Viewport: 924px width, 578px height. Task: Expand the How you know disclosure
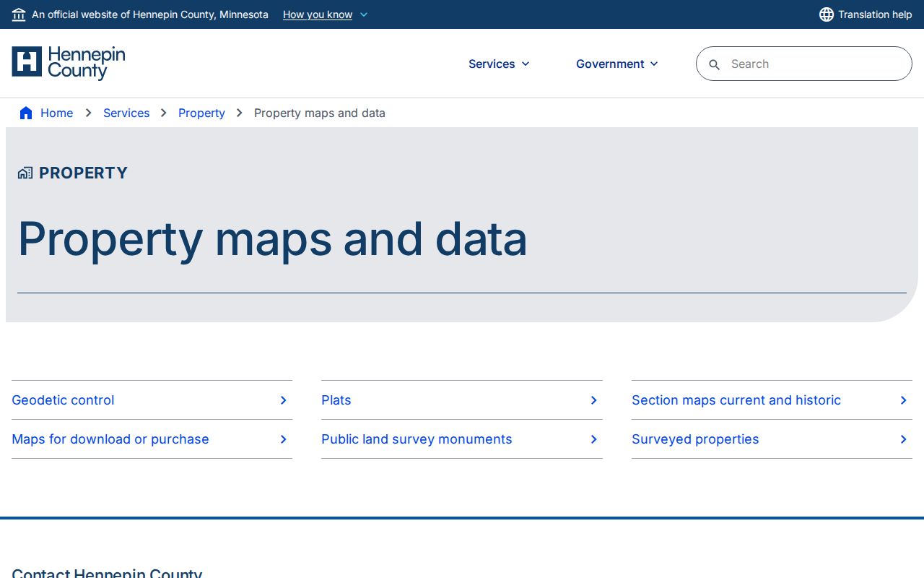click(325, 14)
